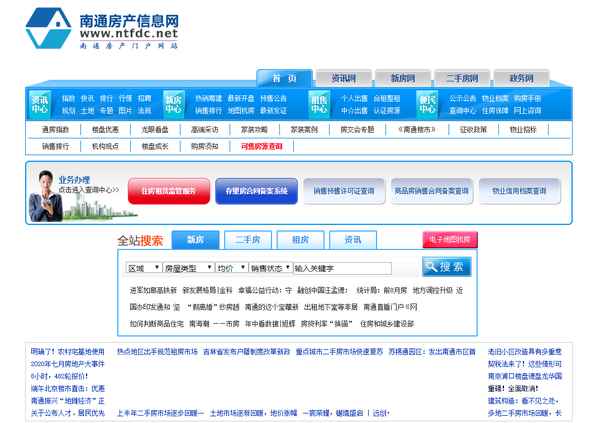Select the 租房 search tab
This screenshot has height=423, width=600.
[x=300, y=240]
